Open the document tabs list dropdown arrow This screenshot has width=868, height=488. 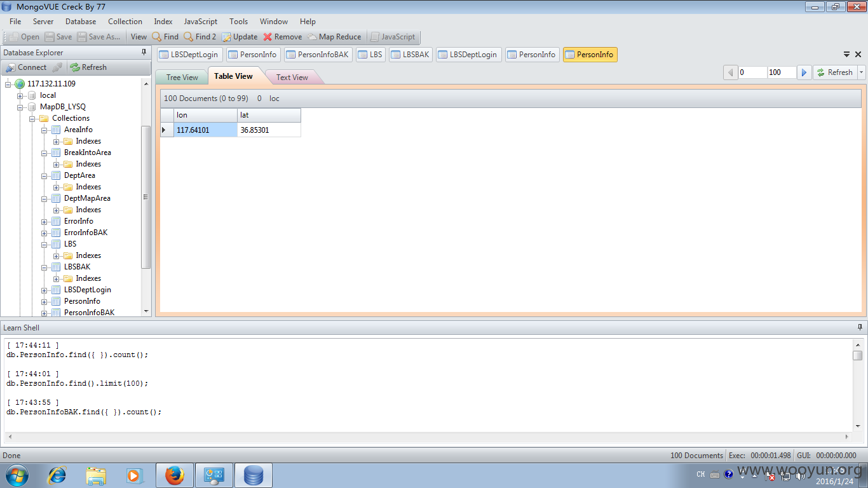click(x=847, y=55)
